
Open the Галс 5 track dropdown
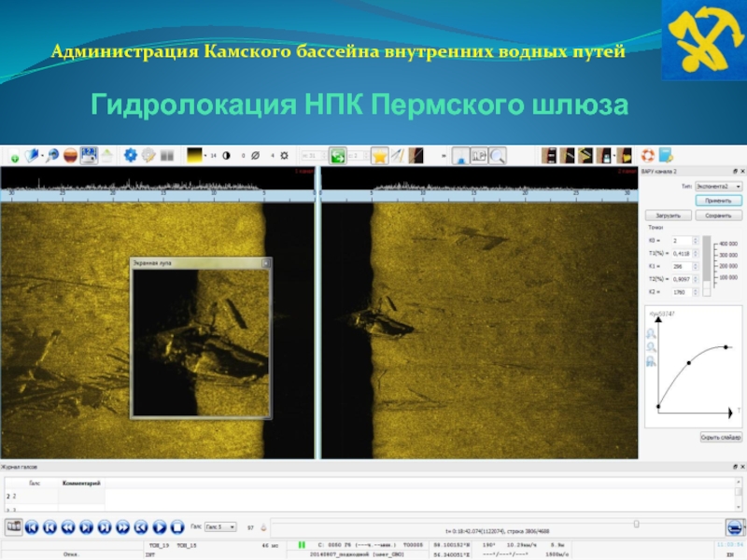coord(220,526)
